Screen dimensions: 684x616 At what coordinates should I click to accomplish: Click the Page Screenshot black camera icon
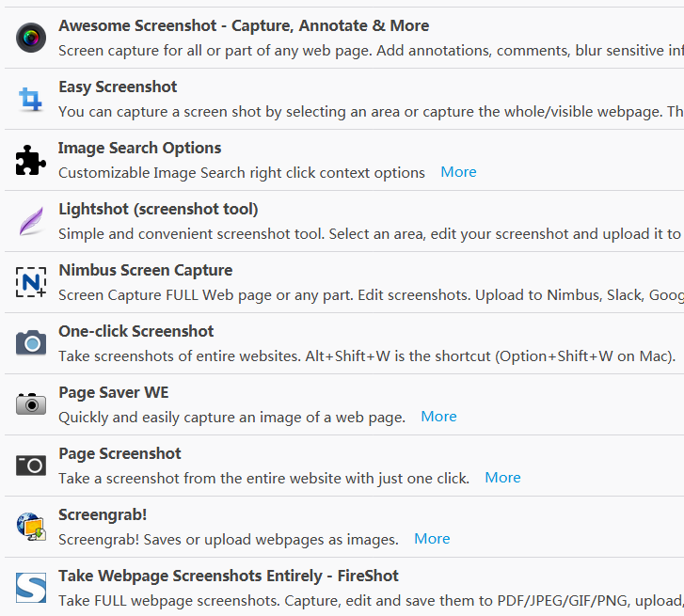pos(31,466)
